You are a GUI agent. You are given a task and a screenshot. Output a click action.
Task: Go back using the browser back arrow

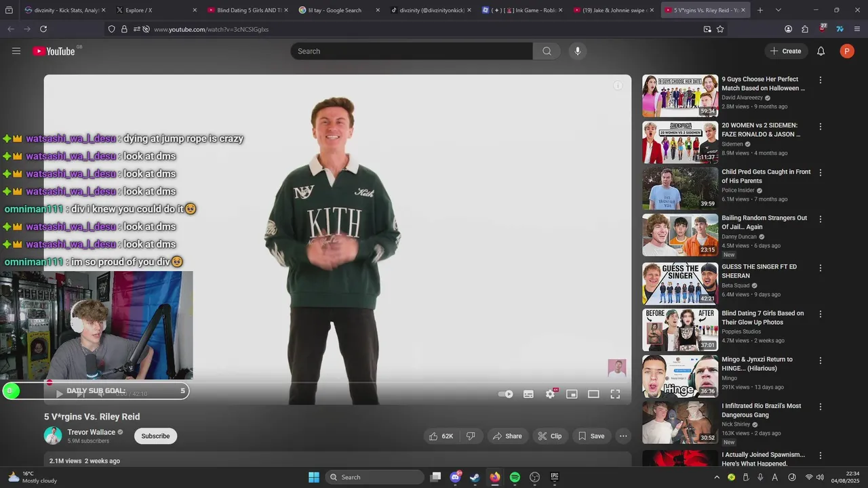(x=11, y=29)
